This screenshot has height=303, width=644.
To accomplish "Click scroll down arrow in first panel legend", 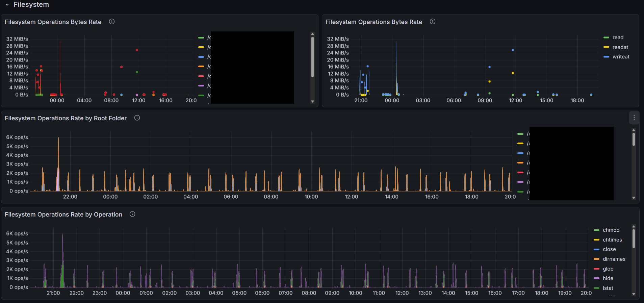I will click(312, 101).
